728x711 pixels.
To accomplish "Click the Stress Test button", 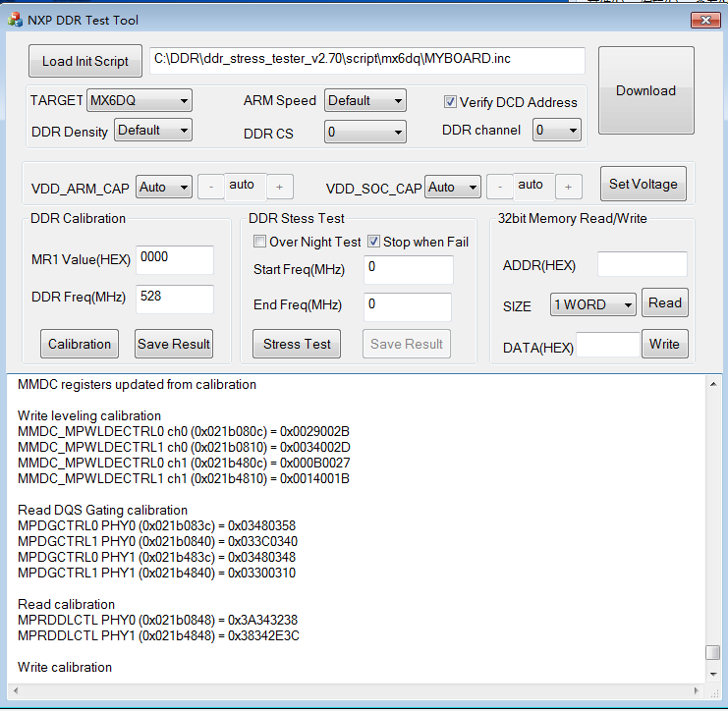I will point(297,344).
